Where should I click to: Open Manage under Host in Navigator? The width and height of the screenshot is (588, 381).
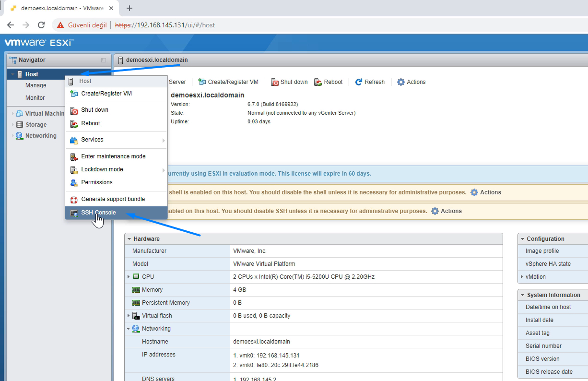pyautogui.click(x=36, y=85)
